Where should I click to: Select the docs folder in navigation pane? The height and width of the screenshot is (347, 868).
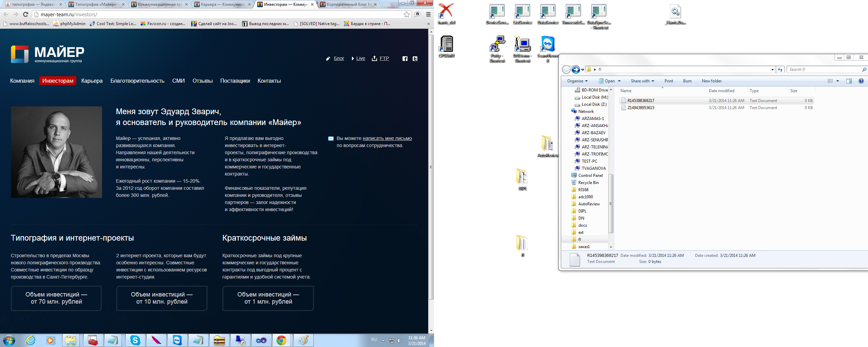click(x=583, y=225)
